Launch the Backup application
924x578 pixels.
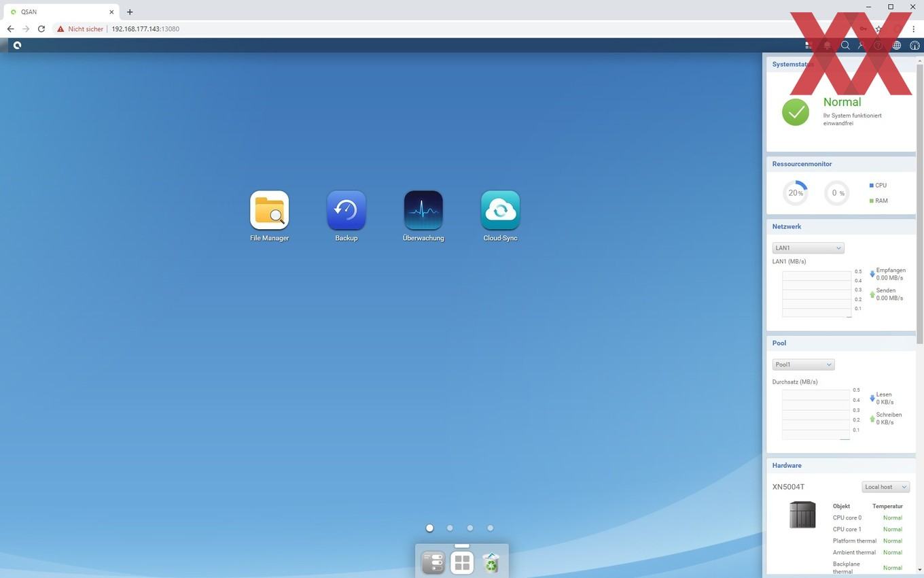tap(346, 210)
